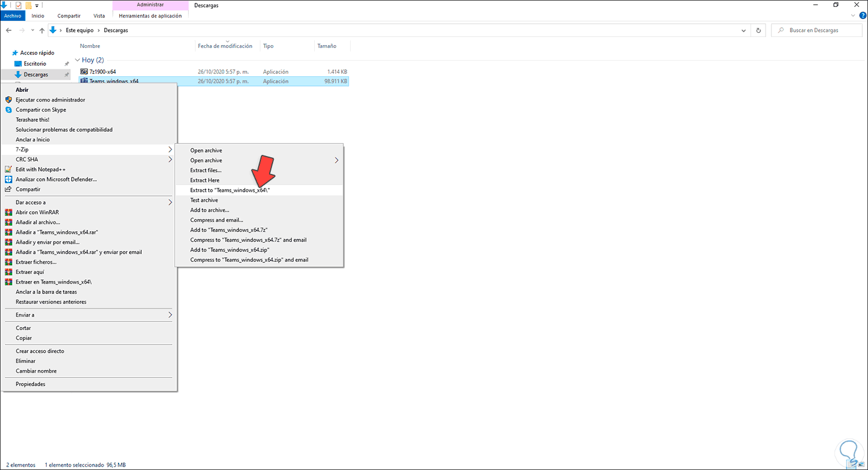The height and width of the screenshot is (470, 868).
Task: Click the WinRAR icon for Añadir al archivo
Action: [9, 222]
